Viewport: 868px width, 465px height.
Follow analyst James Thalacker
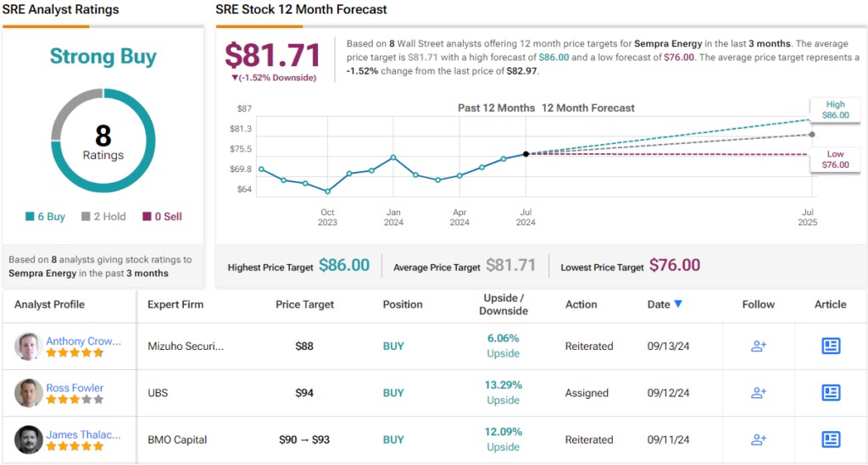[x=759, y=440]
